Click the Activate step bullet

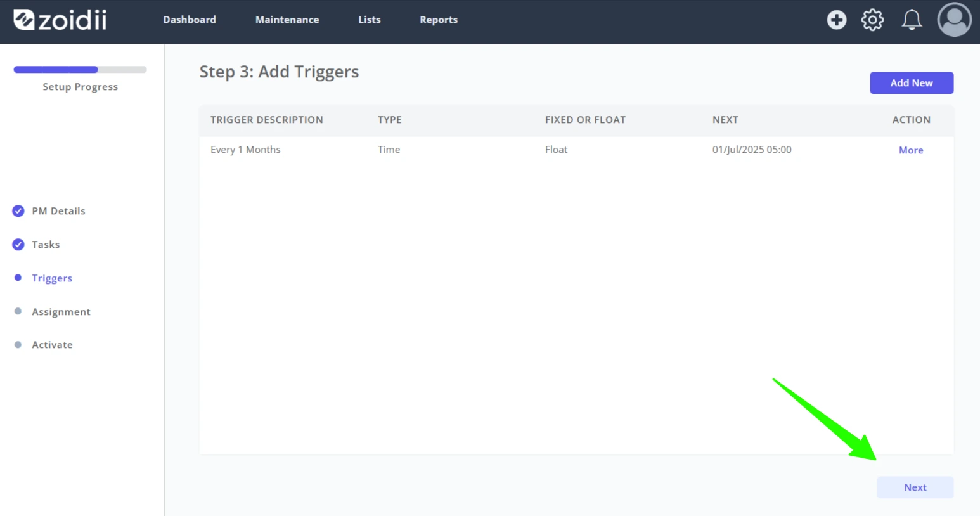pyautogui.click(x=18, y=345)
